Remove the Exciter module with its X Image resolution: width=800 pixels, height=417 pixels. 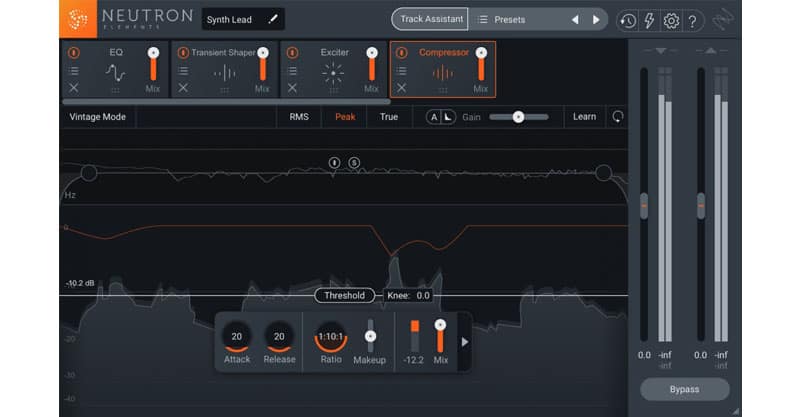click(292, 88)
